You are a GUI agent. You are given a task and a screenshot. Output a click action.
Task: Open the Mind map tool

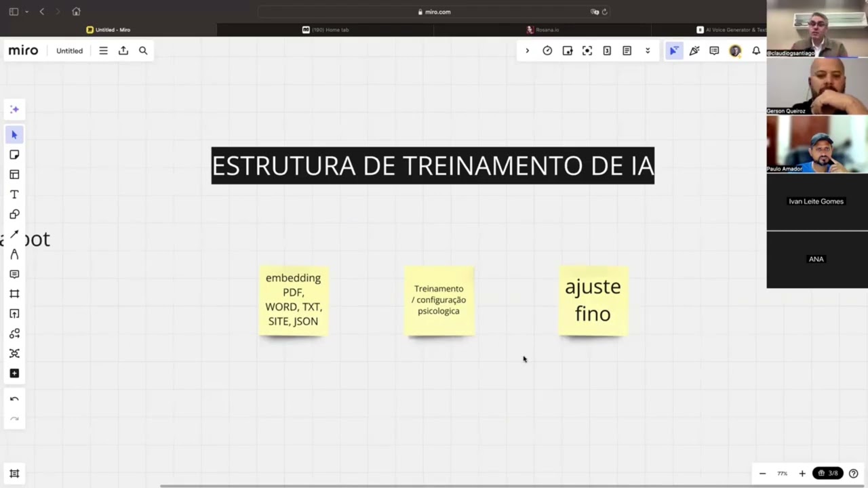pos(14,353)
